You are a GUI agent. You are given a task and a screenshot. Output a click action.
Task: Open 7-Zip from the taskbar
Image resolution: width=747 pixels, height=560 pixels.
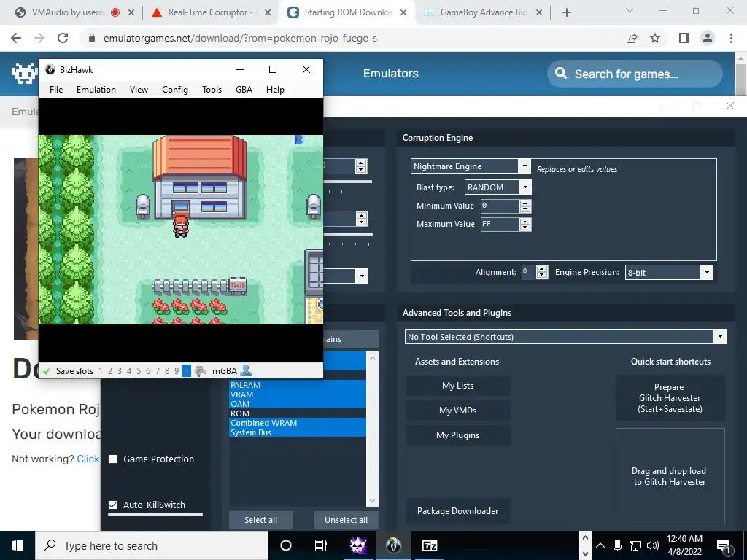429,545
